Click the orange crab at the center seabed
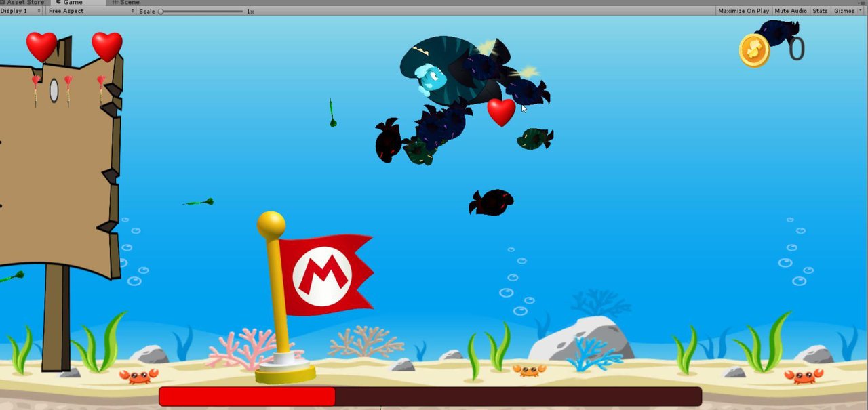868x410 pixels. point(529,370)
